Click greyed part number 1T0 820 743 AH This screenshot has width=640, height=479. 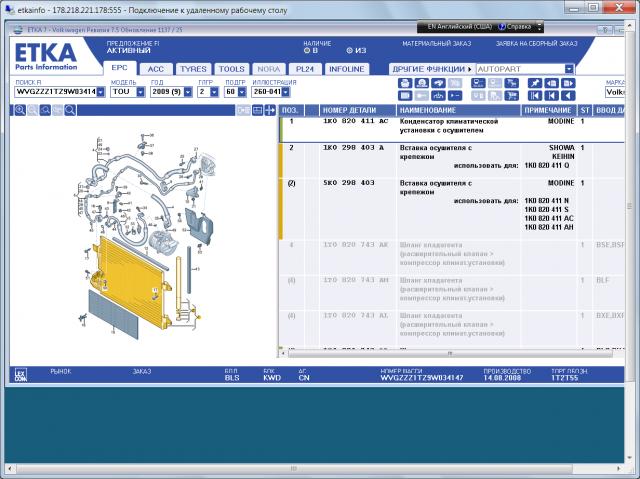click(356, 280)
